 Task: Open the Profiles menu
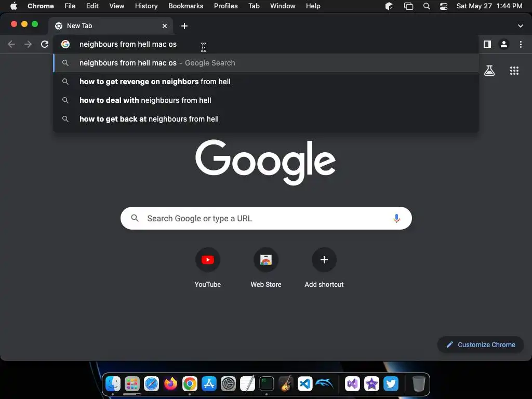click(225, 6)
